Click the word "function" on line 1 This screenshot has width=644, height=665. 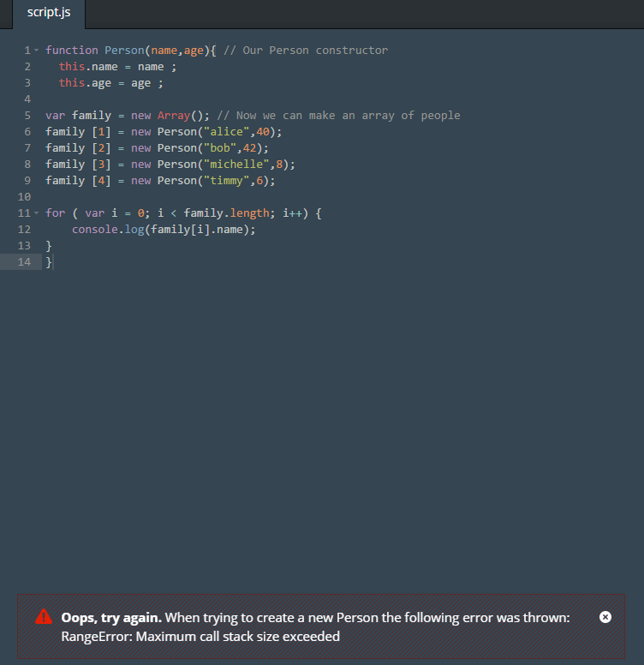coord(72,51)
